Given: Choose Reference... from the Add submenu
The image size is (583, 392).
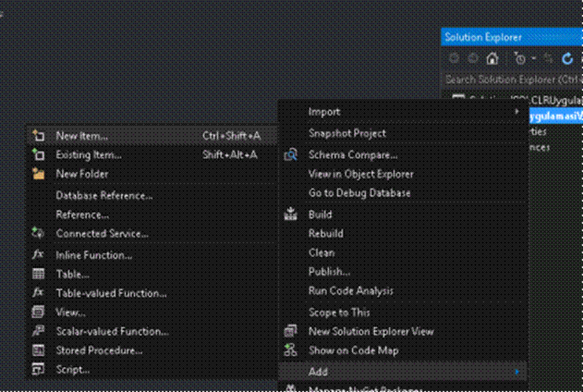Looking at the screenshot, I should coord(82,215).
